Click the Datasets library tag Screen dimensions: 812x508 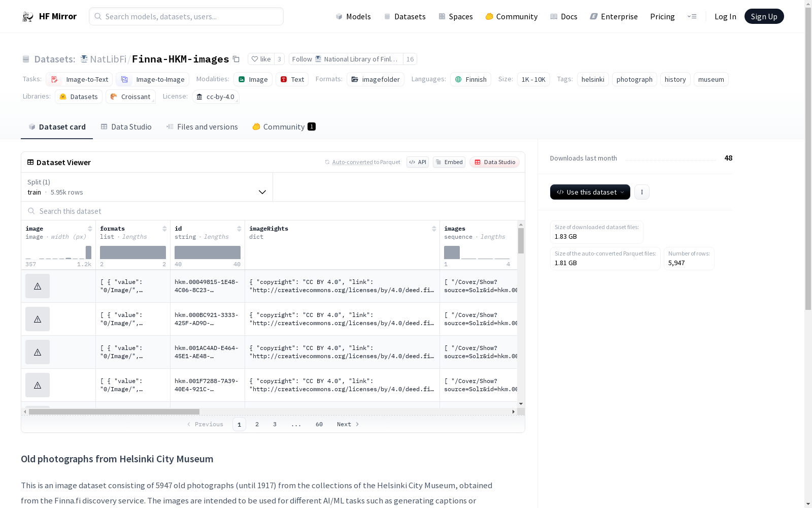pos(79,97)
